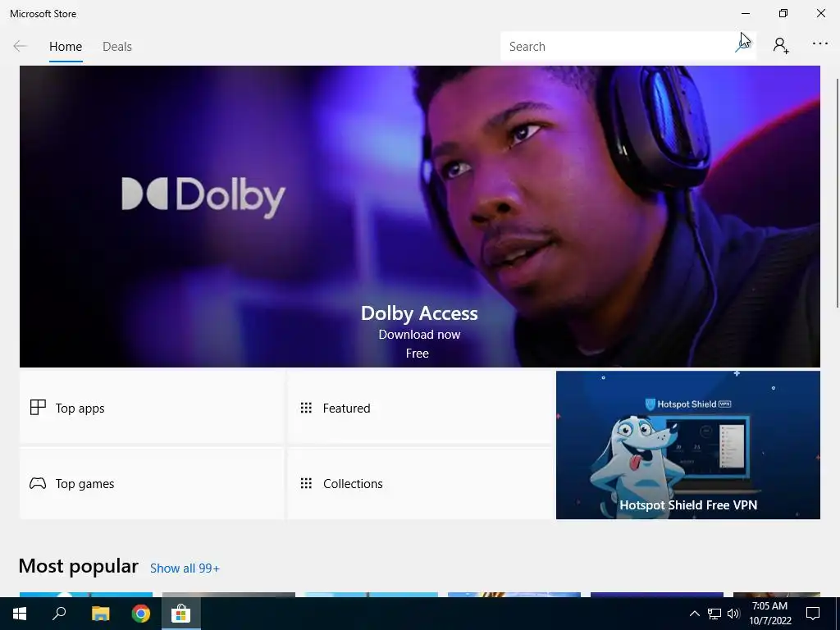Open network status tray icon

714,614
